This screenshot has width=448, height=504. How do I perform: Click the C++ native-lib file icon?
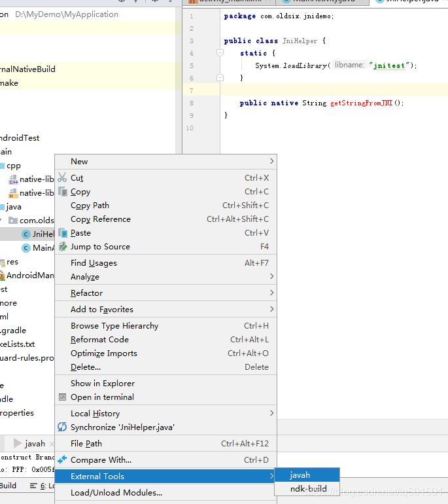coord(13,179)
